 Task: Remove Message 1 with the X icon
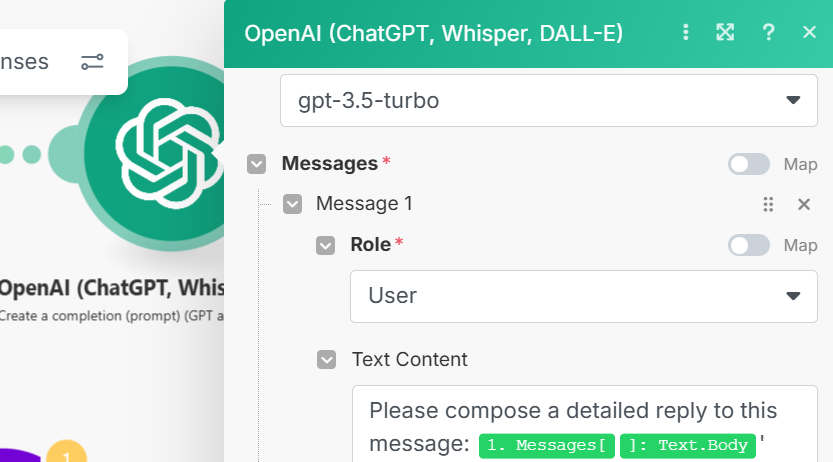pos(803,204)
